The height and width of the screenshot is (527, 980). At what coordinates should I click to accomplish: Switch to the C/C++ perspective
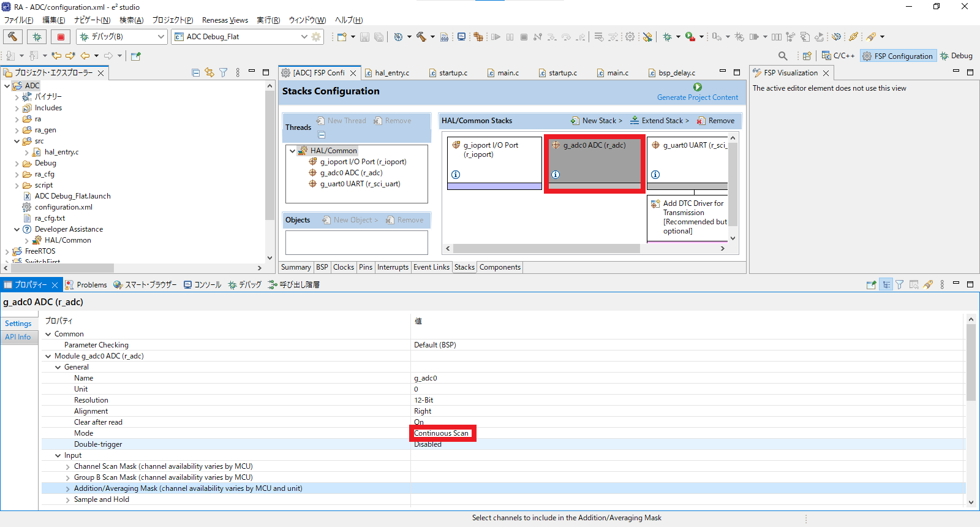point(838,56)
